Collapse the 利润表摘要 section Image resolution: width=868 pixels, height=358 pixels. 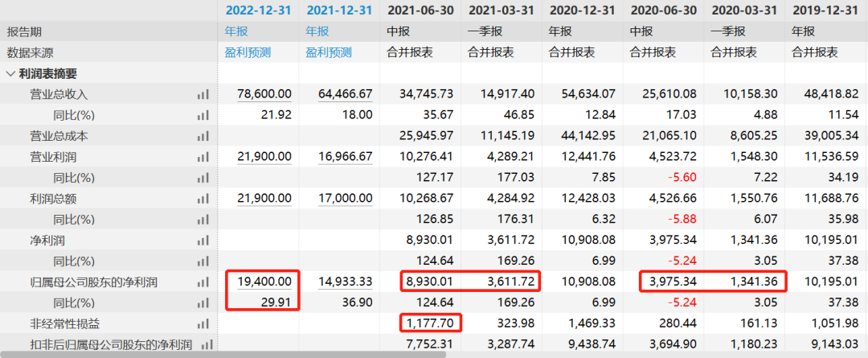11,73
